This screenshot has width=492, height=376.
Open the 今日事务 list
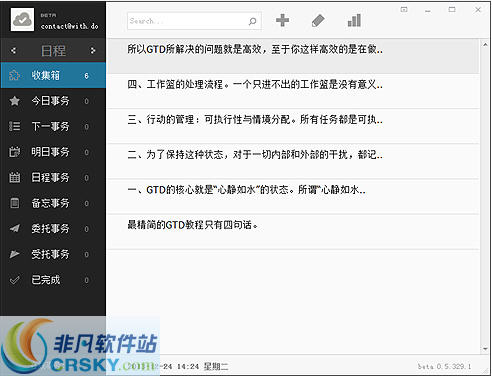[53, 101]
